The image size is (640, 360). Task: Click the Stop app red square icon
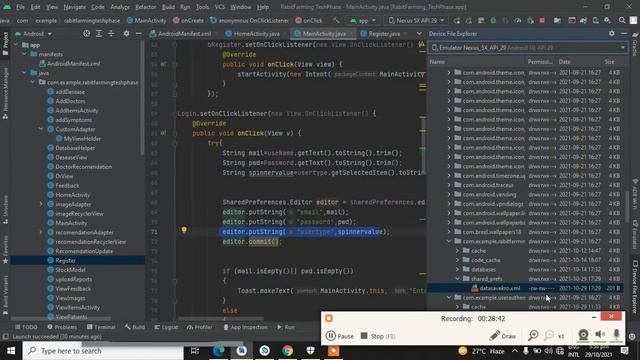click(542, 20)
